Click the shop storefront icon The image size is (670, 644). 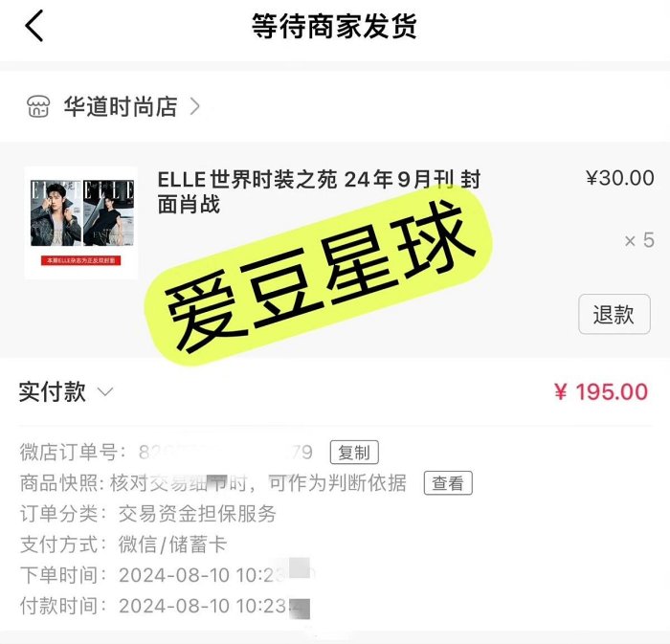[37, 106]
